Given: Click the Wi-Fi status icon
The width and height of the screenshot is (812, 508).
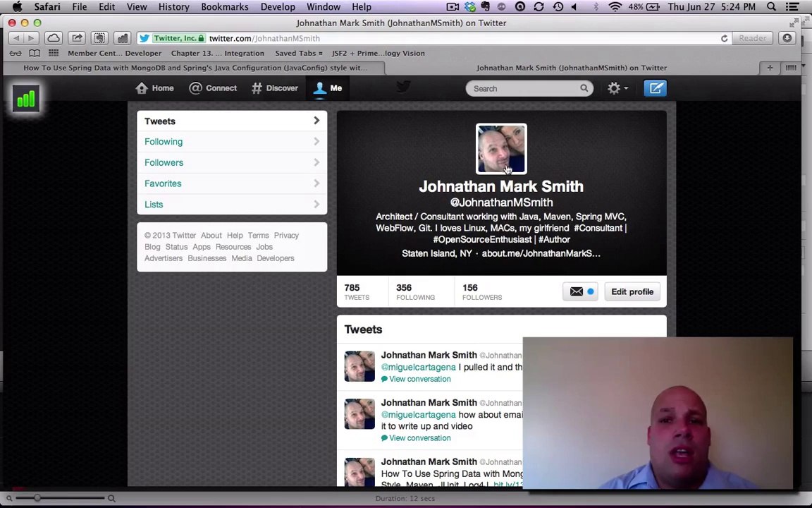Looking at the screenshot, I should tap(615, 7).
